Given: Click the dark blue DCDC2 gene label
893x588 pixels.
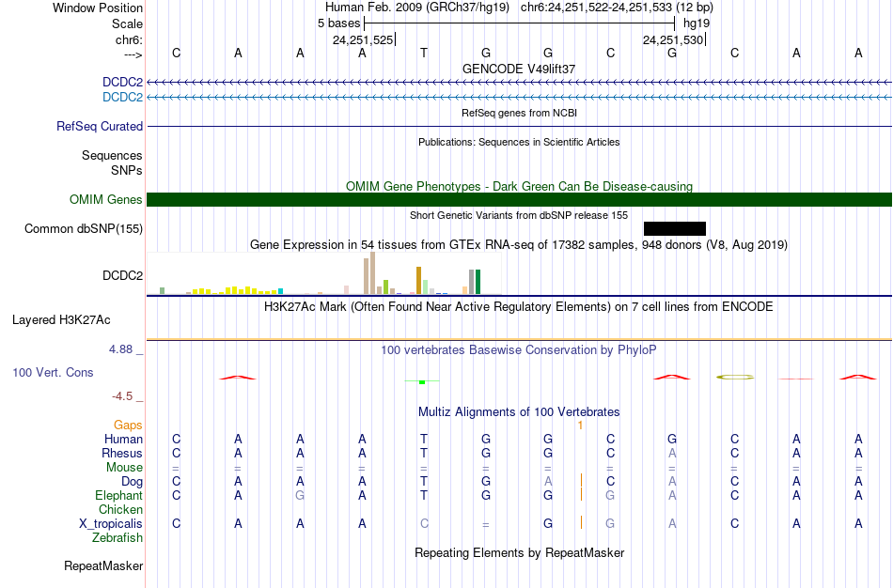Looking at the screenshot, I should click(x=122, y=82).
